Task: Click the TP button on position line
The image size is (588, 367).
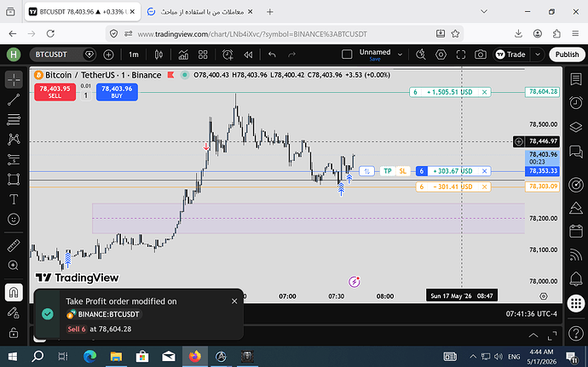Action: [388, 171]
